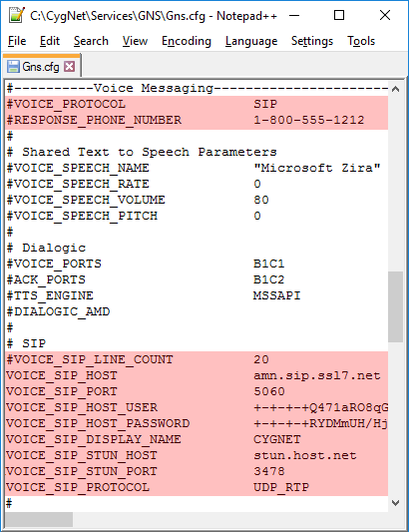The height and width of the screenshot is (532, 409).
Task: Open the Settings menu
Action: [312, 41]
